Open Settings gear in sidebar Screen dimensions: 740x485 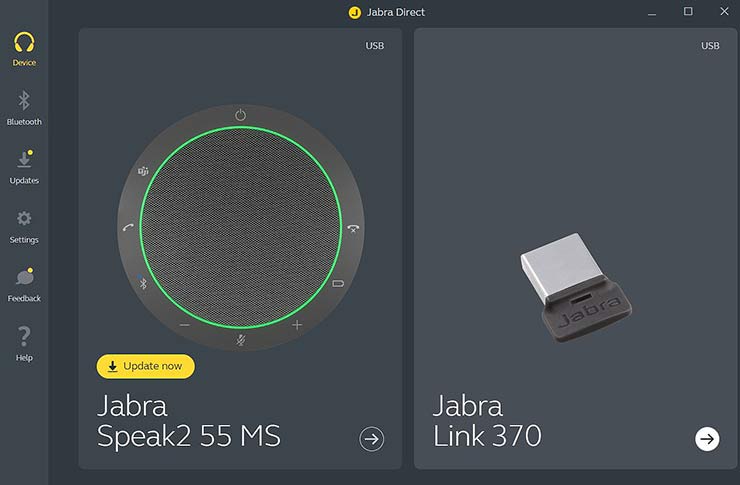point(24,225)
